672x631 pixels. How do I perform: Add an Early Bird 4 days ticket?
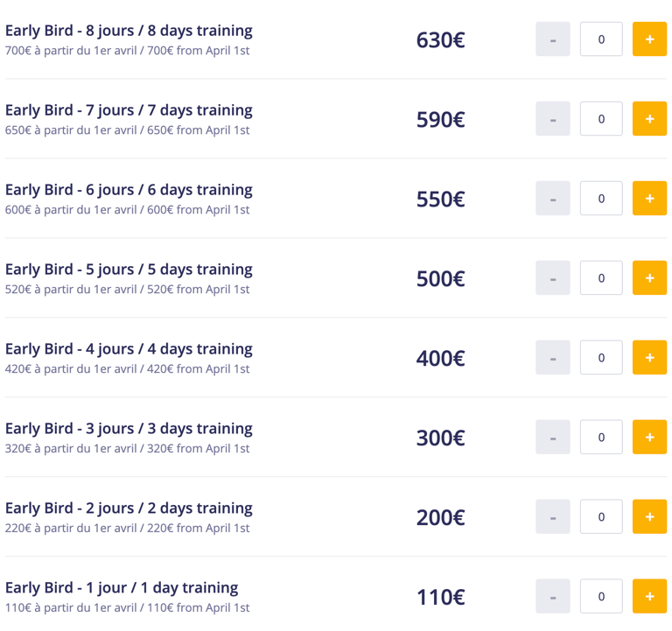[x=649, y=358]
